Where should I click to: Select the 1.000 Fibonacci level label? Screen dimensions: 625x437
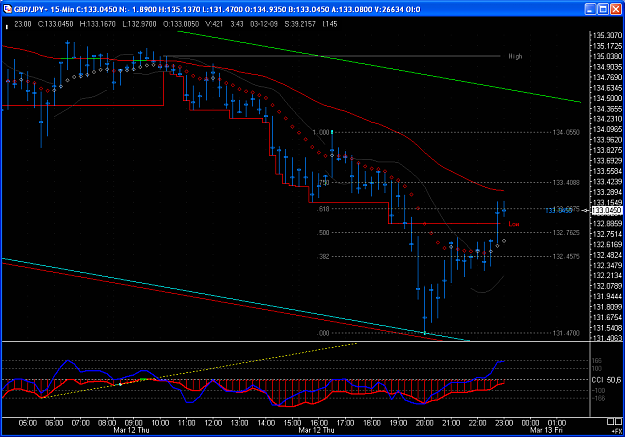[321, 132]
